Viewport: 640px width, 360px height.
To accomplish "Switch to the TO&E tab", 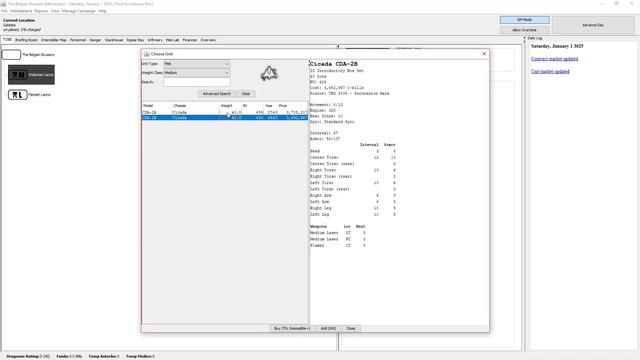I will 7,40.
